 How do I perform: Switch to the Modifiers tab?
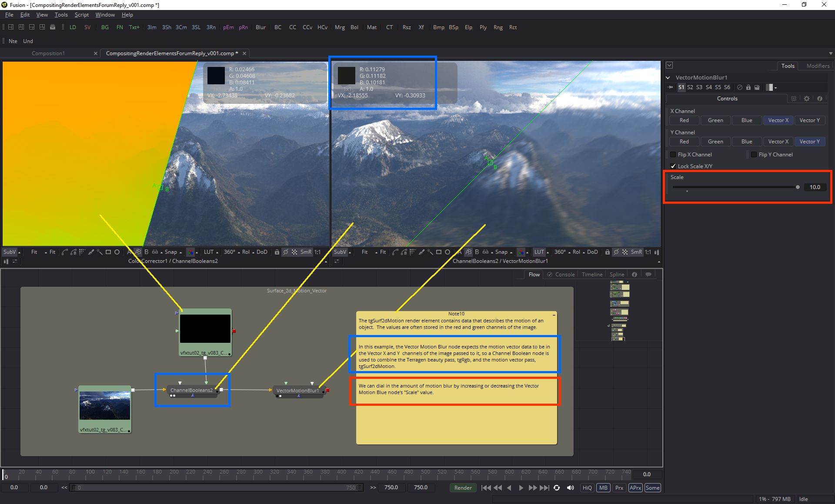coord(818,66)
